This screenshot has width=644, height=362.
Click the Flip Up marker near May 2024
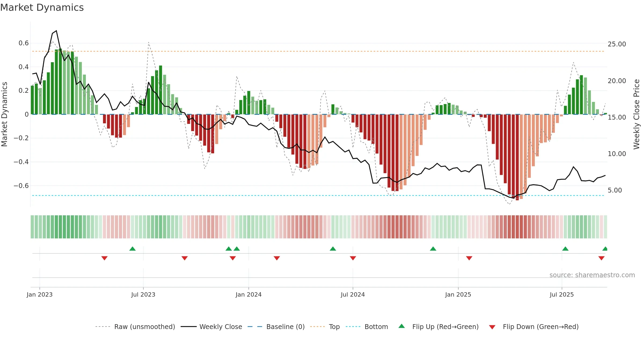333,249
